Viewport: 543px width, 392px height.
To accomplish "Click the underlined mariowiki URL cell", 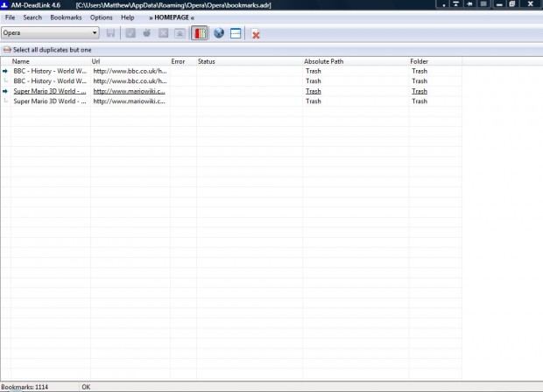I will (x=129, y=91).
